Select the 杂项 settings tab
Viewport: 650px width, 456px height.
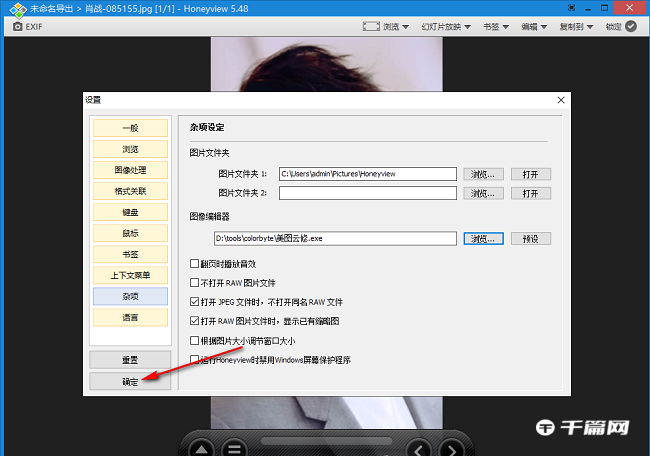[130, 296]
